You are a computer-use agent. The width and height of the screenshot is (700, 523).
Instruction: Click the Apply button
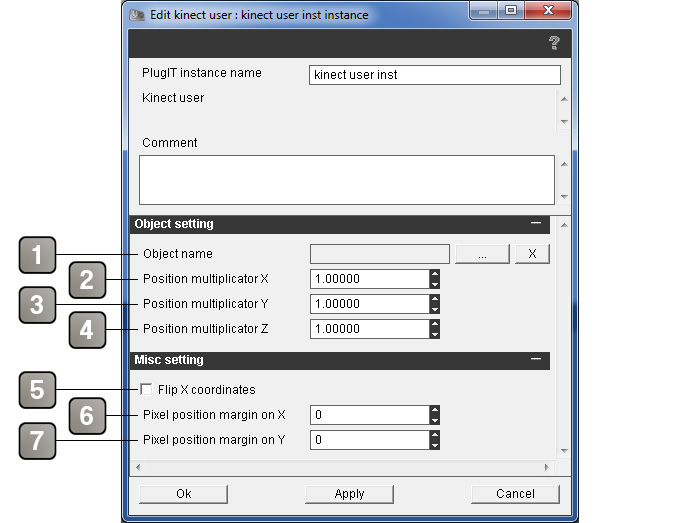350,494
